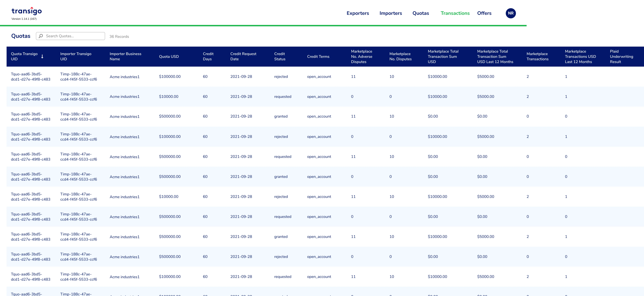Open the Exporters page
Screen dimensions: 644x296
coord(358,13)
